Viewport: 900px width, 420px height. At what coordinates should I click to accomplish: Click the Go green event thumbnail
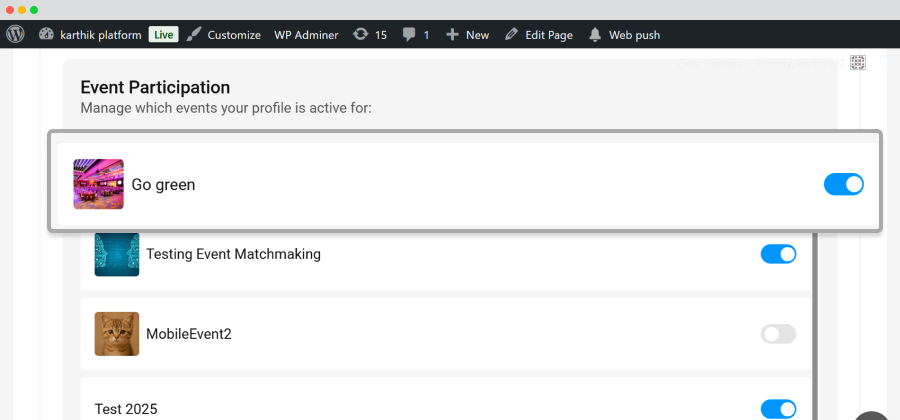coord(98,184)
